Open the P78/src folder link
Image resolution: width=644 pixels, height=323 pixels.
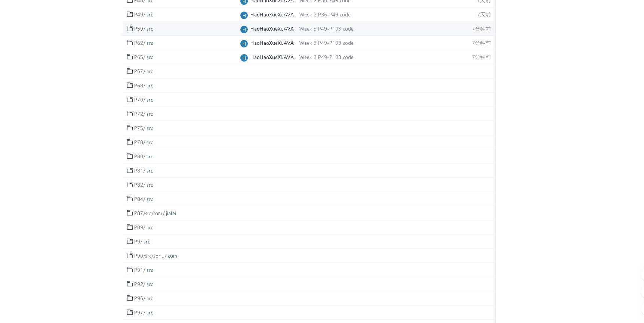(x=144, y=142)
